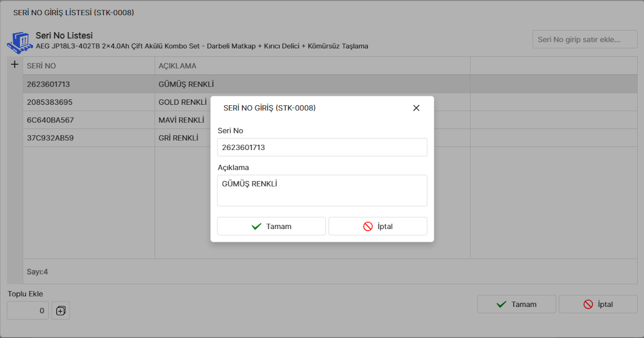The height and width of the screenshot is (338, 644).
Task: Close the Seri No Giriş dialog
Action: pyautogui.click(x=416, y=108)
